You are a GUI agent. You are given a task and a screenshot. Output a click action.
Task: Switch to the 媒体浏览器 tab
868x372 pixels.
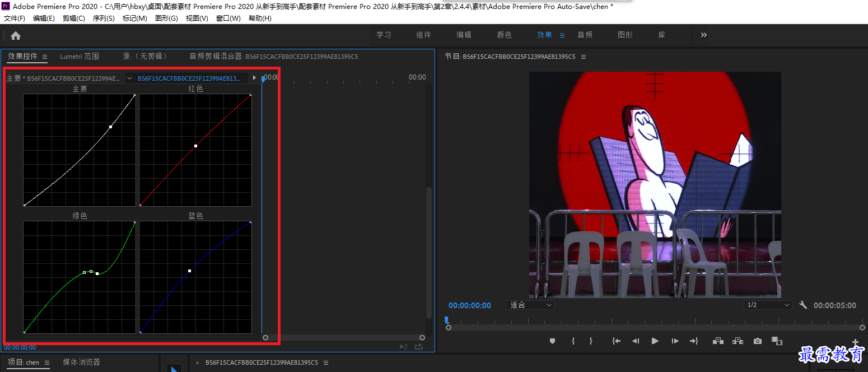click(81, 362)
